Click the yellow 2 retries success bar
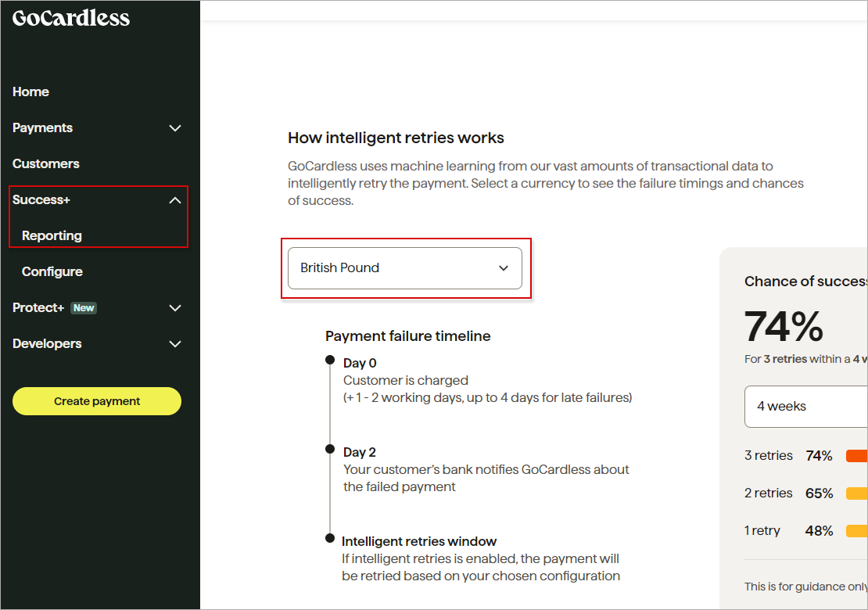 point(857,493)
